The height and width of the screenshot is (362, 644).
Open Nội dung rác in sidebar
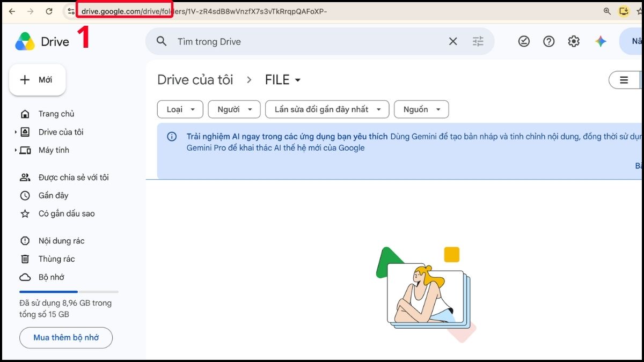click(x=61, y=241)
